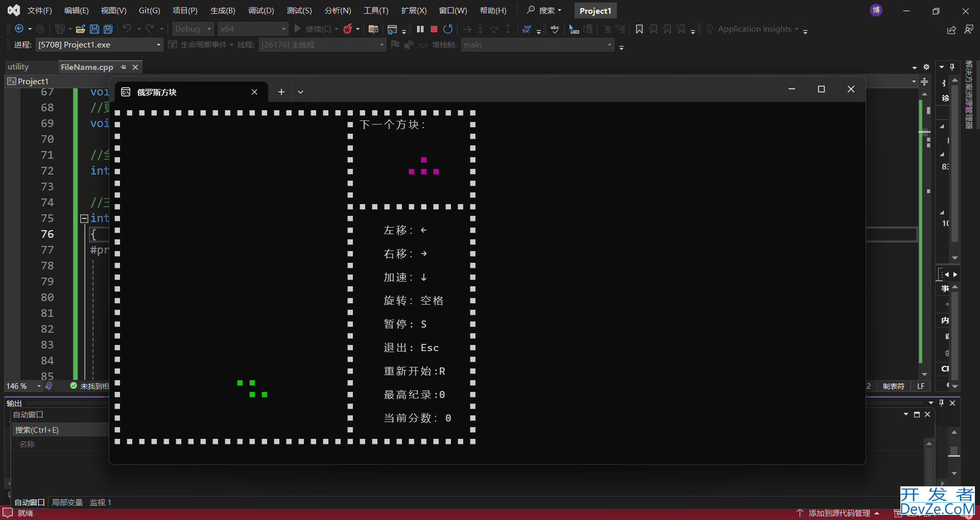Click the Hot Reload flame icon
This screenshot has width=980, height=520.
point(348,29)
